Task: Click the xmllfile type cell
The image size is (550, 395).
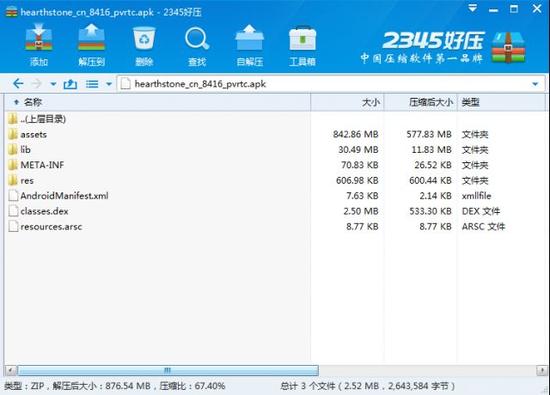Action: (476, 196)
